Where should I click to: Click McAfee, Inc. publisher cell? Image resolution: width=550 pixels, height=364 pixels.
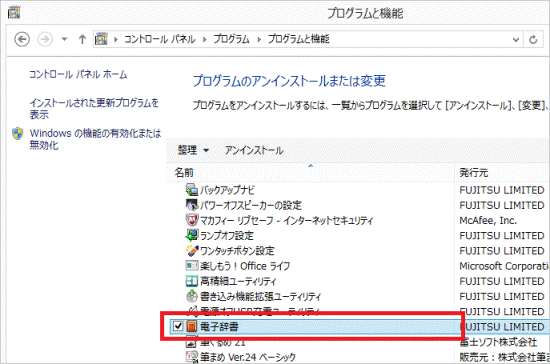(x=488, y=220)
